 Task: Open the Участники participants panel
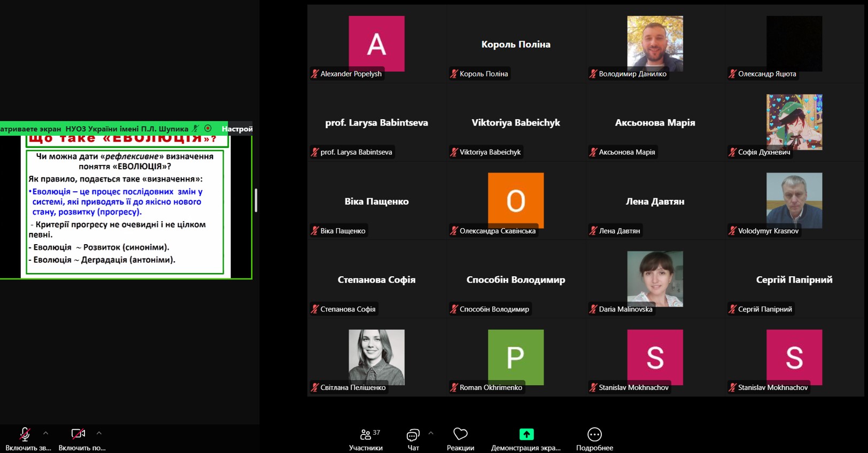366,439
